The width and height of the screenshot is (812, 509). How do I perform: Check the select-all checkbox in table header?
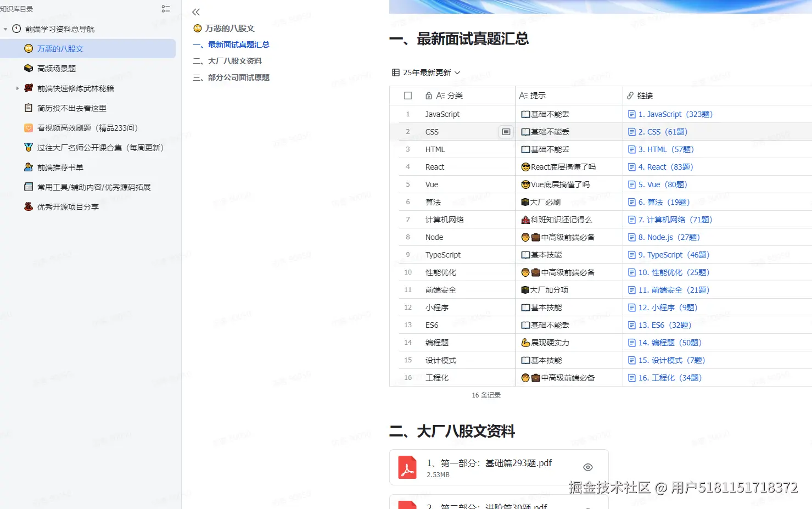[407, 95]
